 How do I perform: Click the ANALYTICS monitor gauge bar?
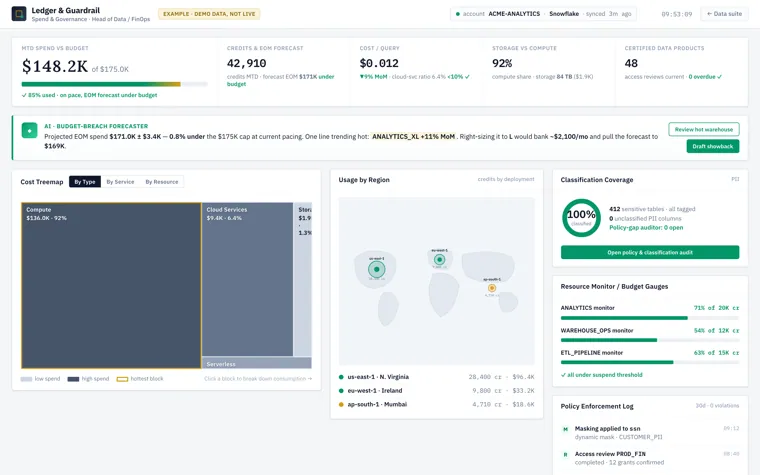tap(650, 318)
